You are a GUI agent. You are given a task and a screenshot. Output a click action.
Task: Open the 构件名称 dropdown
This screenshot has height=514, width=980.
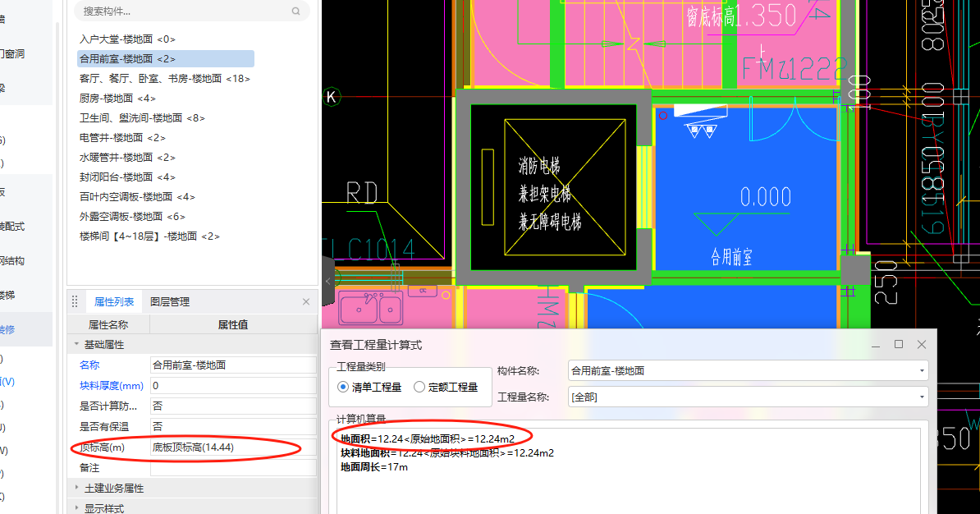click(x=748, y=371)
